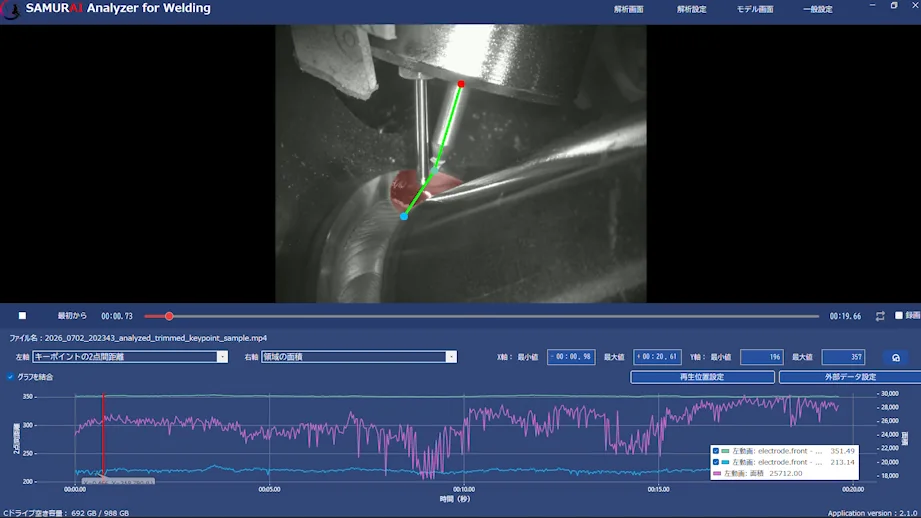Screen dimensions: 921x518
Task: Click the 最初から restart label
Action: click(x=72, y=316)
